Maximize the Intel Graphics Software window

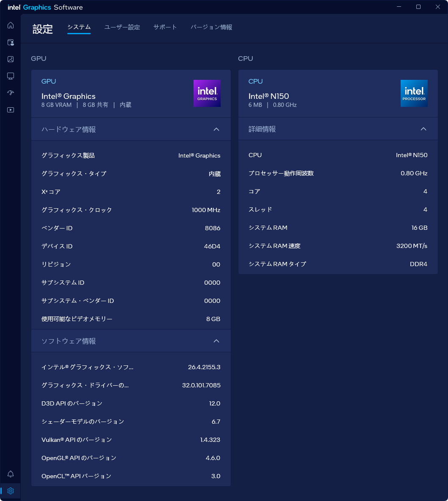pos(418,7)
